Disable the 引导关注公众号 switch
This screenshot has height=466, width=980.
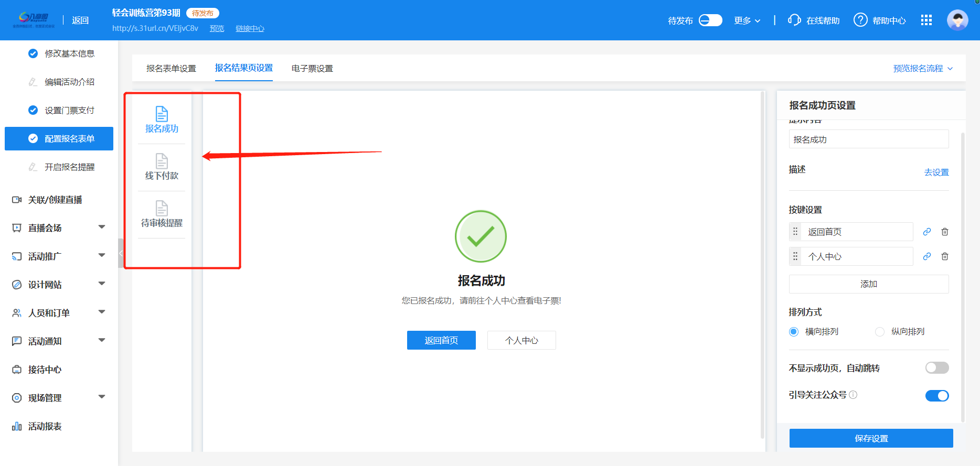click(937, 396)
